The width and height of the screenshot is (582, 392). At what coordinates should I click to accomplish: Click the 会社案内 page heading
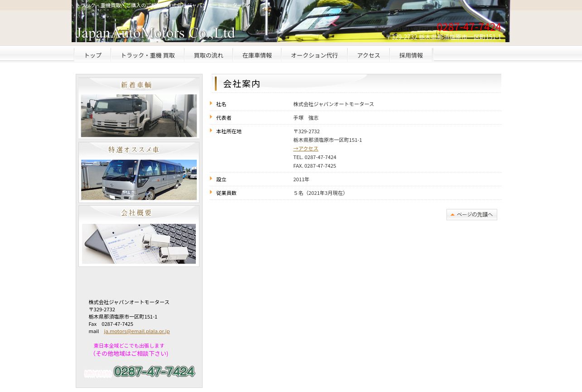coord(242,84)
